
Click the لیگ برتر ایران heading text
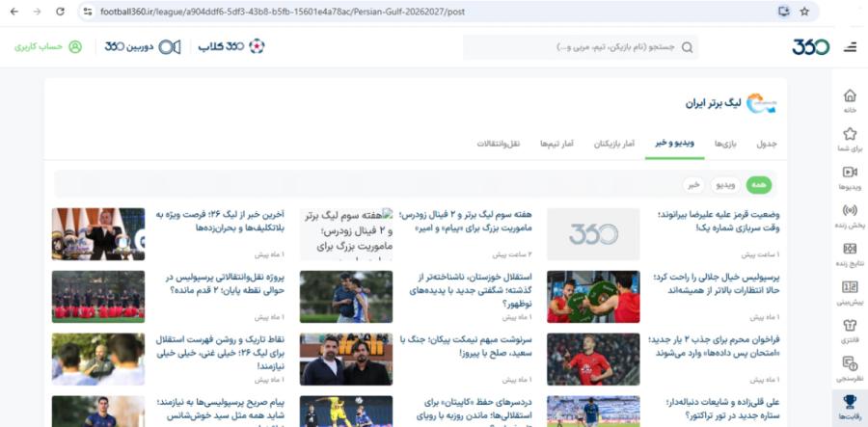(x=713, y=103)
